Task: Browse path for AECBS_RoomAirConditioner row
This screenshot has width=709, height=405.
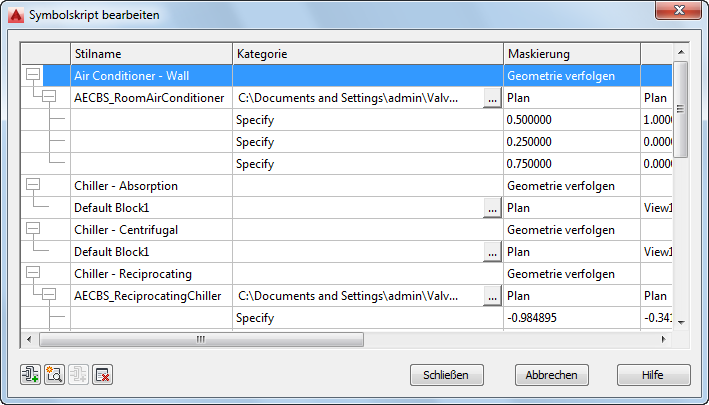Action: tap(491, 98)
